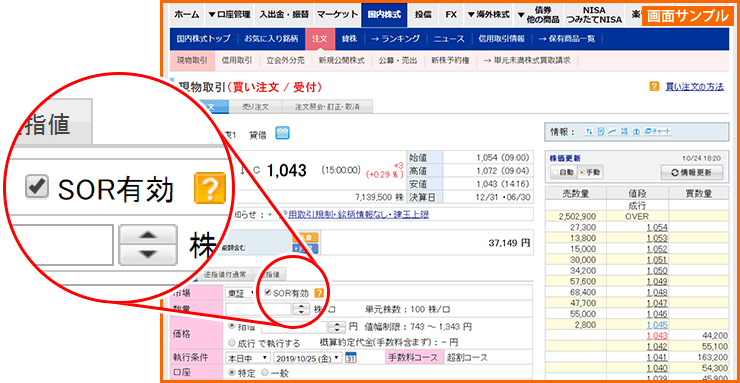This screenshot has width=740, height=383.
Task: Open the マーケット tab
Action: coord(337,14)
